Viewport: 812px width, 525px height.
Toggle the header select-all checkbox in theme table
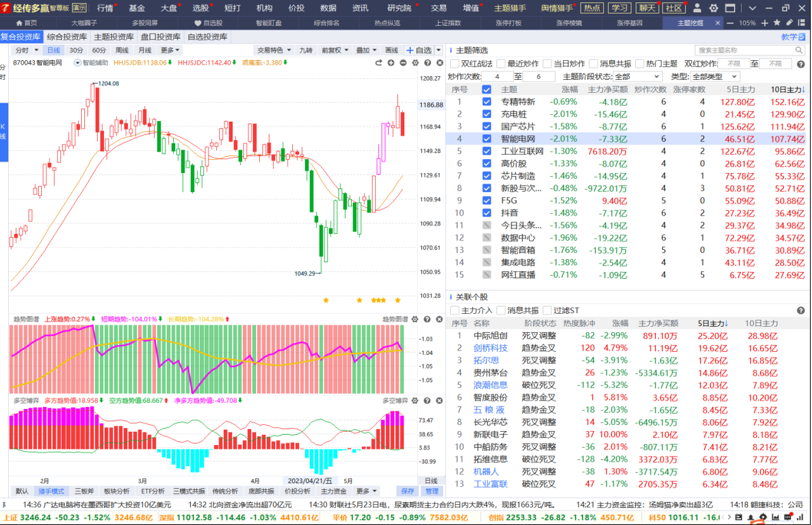tap(487, 89)
